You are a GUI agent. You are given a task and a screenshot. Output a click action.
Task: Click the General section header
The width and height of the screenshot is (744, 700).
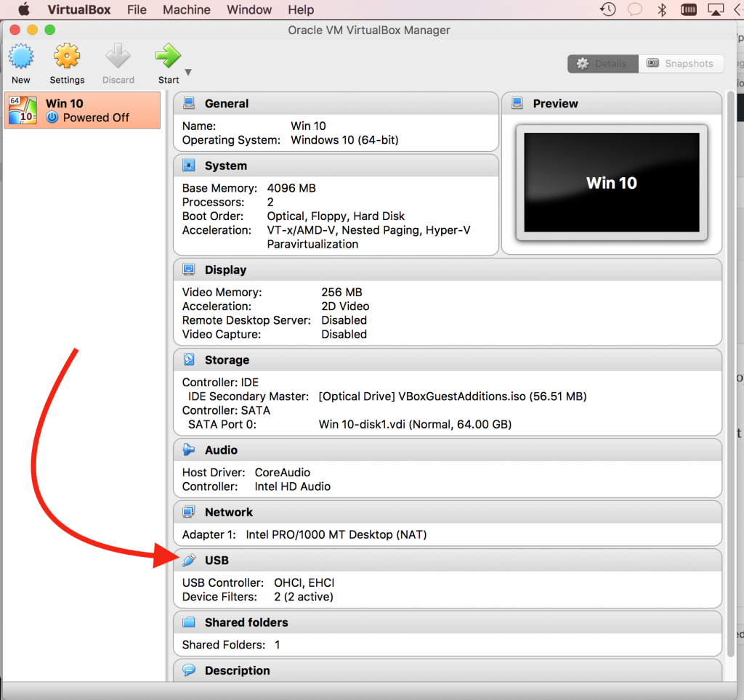point(336,103)
